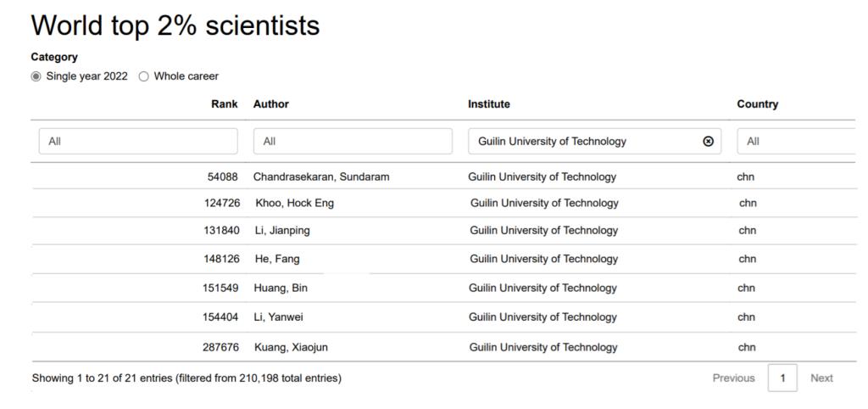The width and height of the screenshot is (868, 409).
Task: Click the Country filter input field
Action: pyautogui.click(x=797, y=142)
